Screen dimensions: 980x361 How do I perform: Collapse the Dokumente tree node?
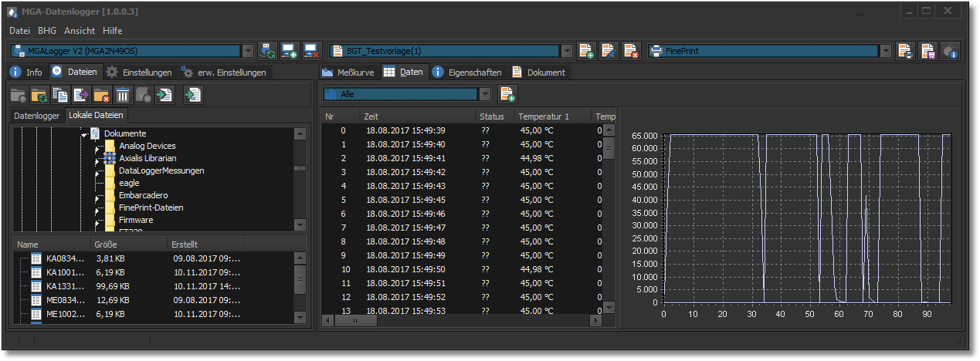[x=83, y=135]
